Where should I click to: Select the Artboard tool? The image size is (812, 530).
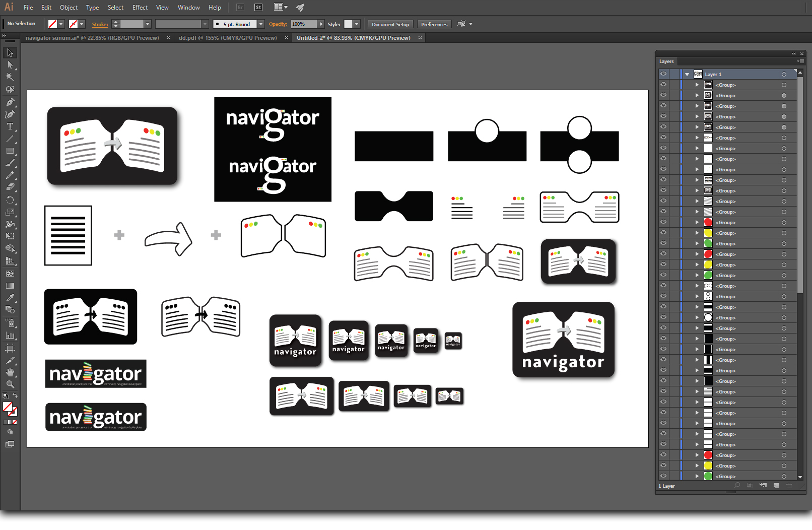[10, 348]
